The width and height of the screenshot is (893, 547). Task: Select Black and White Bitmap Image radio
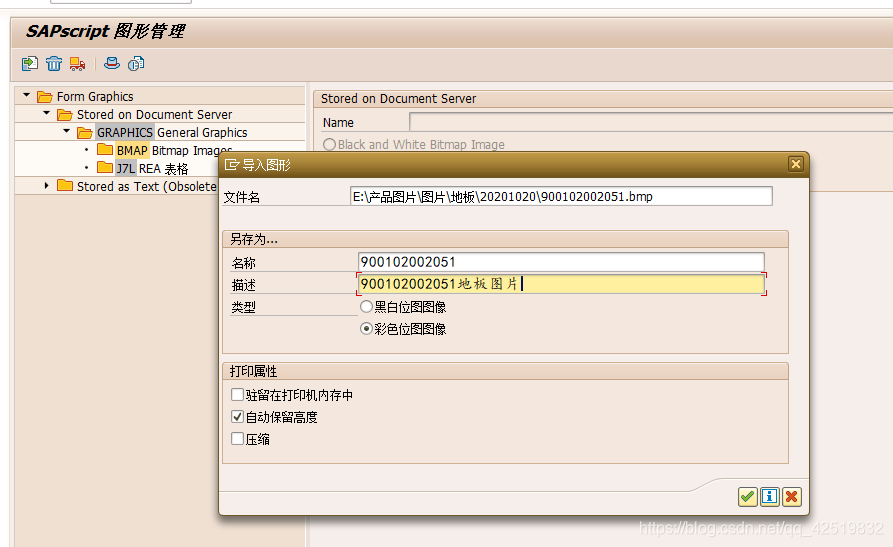click(329, 144)
